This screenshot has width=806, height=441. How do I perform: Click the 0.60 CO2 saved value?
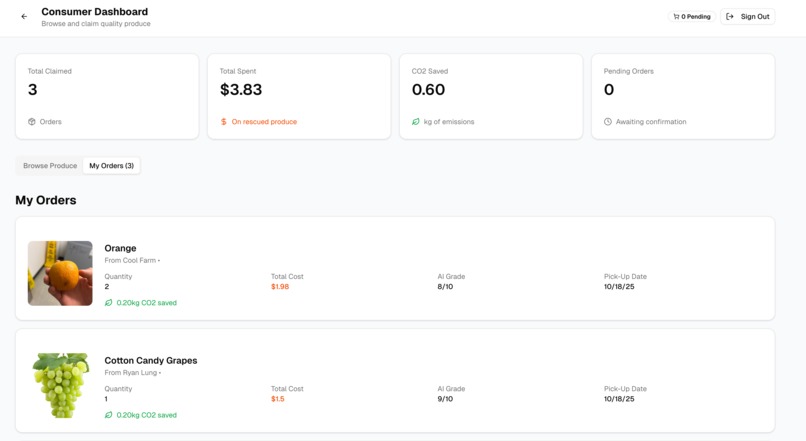point(428,89)
